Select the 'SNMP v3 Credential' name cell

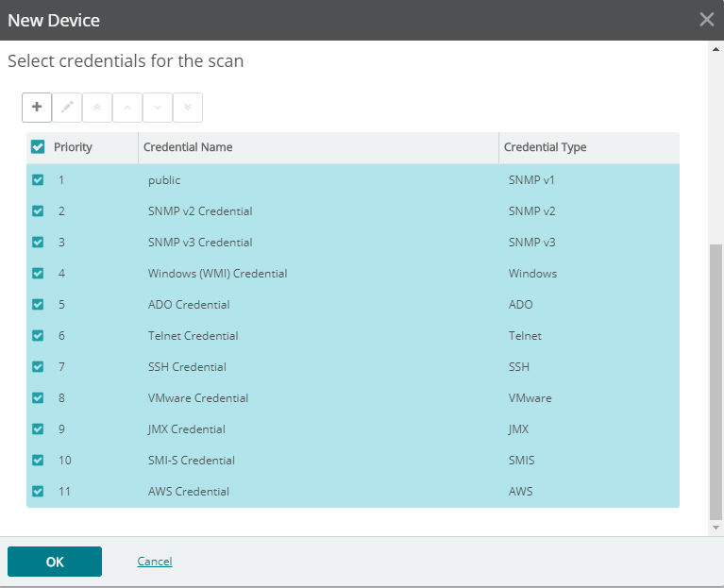click(200, 243)
